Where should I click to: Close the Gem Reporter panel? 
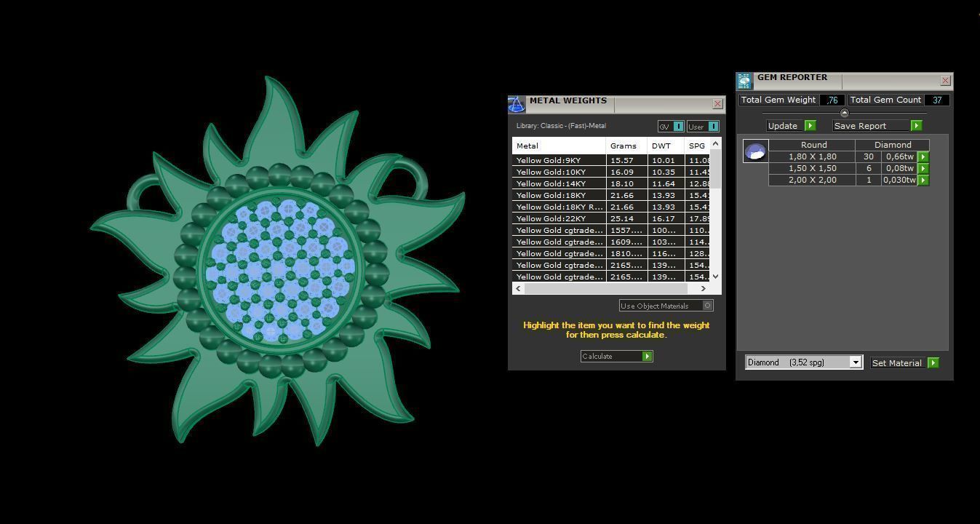coord(945,80)
